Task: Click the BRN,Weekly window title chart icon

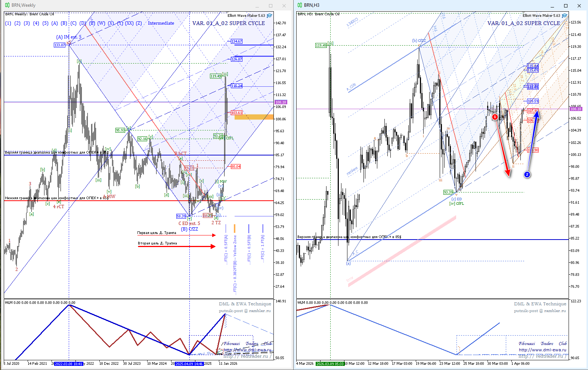Action: (7, 5)
